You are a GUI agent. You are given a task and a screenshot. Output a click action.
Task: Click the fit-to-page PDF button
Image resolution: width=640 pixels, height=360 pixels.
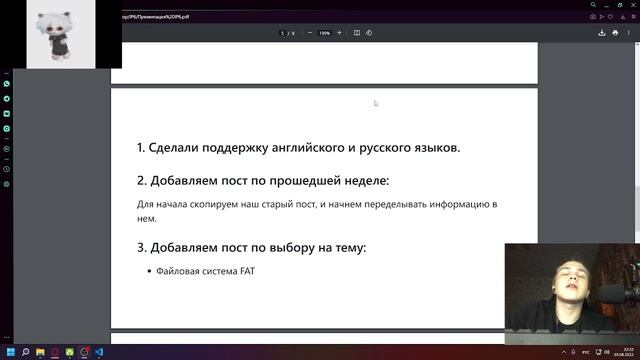[x=357, y=33]
